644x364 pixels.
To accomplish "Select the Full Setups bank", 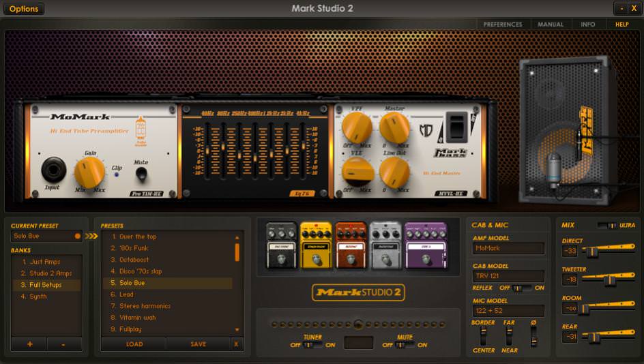I will 46,285.
